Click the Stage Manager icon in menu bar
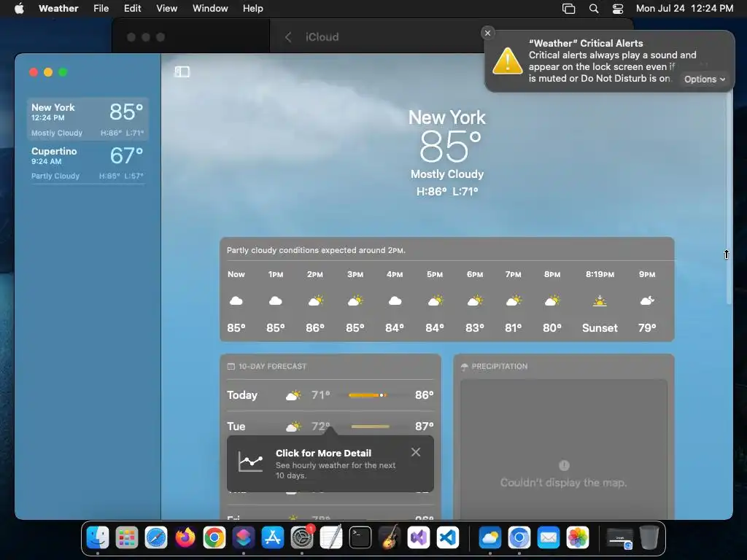 click(568, 9)
